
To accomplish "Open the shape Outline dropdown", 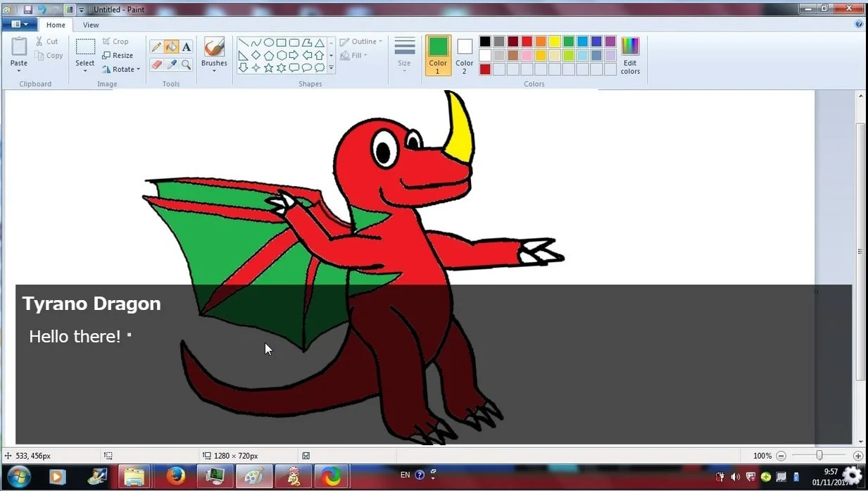I will coord(361,42).
